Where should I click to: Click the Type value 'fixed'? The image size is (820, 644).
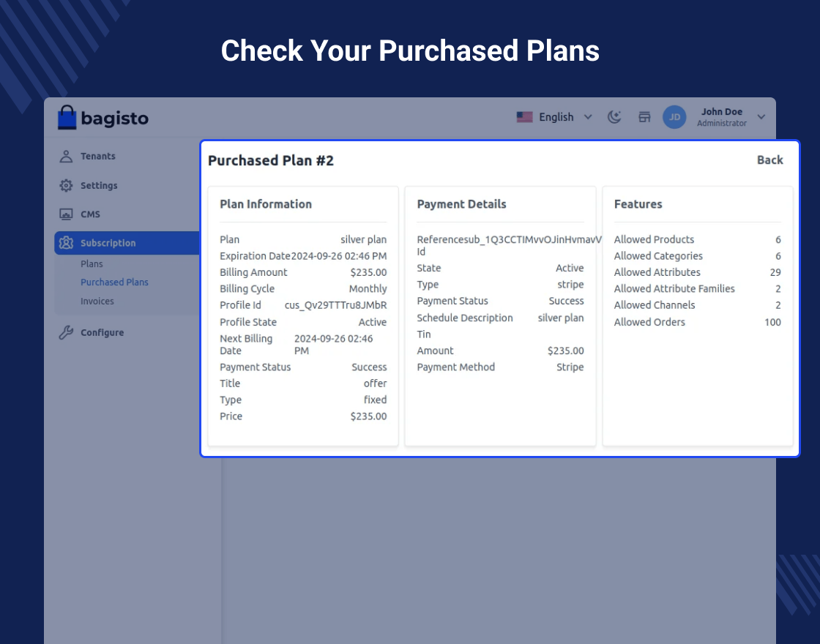point(376,400)
